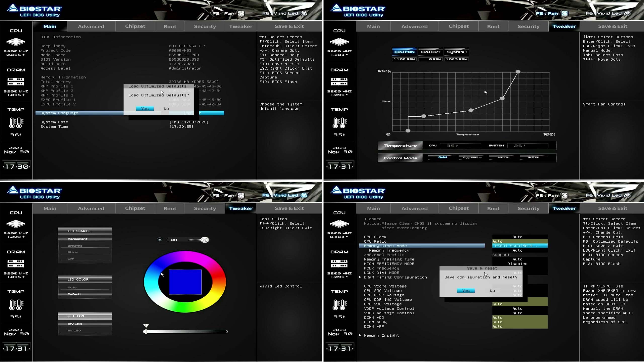Click the CPU chip icon above the 0.888 voltage reading
This screenshot has width=644, height=362.
[339, 224]
